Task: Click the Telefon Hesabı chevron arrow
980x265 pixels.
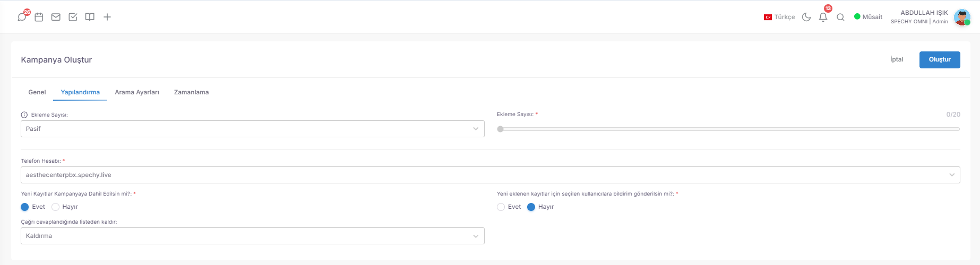Action: point(952,175)
